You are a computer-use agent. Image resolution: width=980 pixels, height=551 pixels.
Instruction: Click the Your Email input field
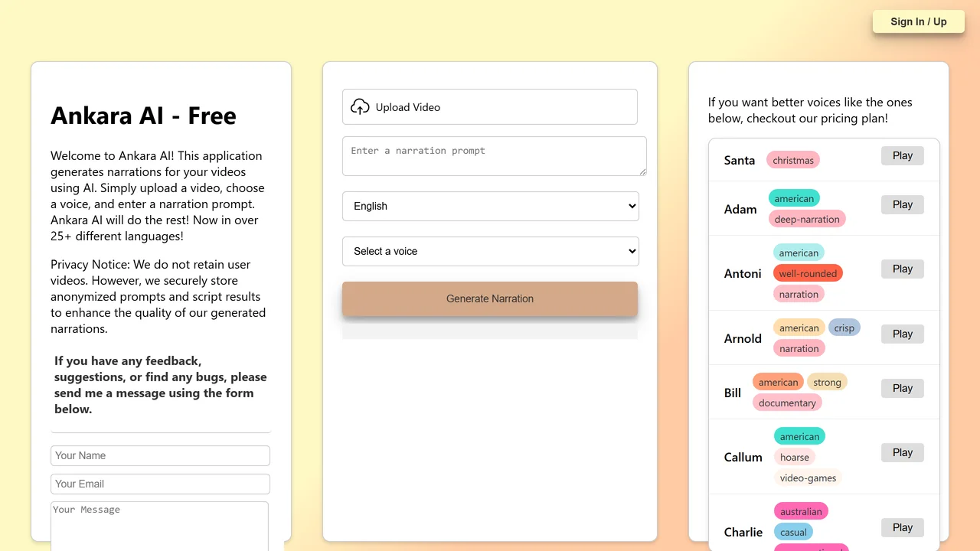tap(160, 484)
